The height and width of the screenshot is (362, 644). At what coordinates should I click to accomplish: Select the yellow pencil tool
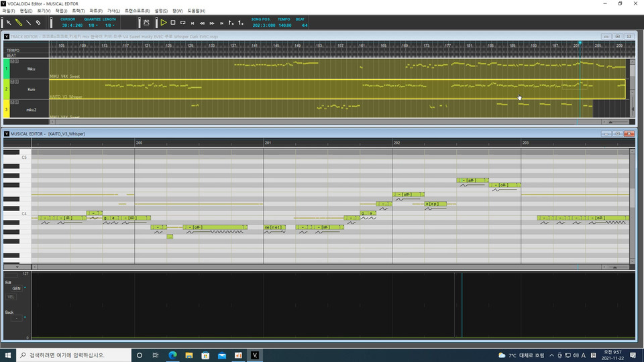19,23
